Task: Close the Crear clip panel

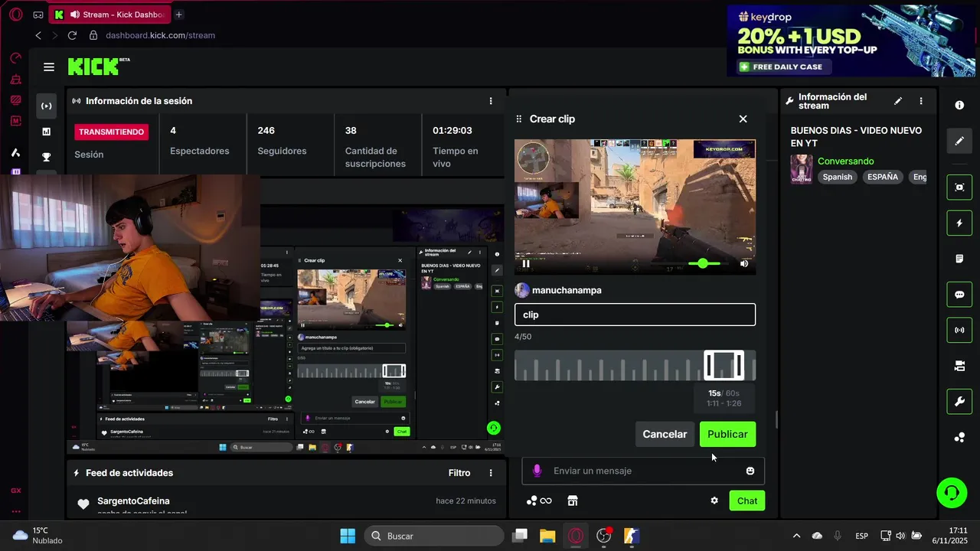Action: coord(743,119)
